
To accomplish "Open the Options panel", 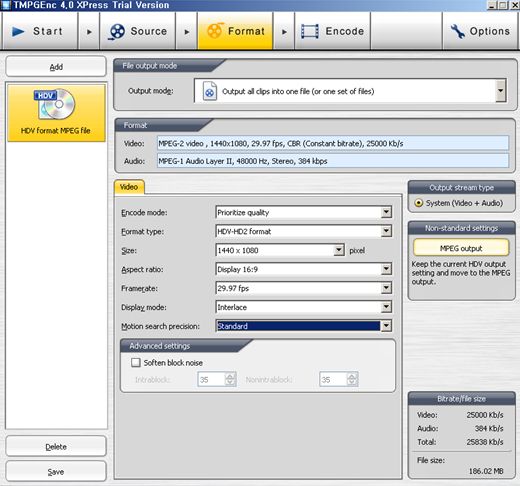I will point(480,31).
